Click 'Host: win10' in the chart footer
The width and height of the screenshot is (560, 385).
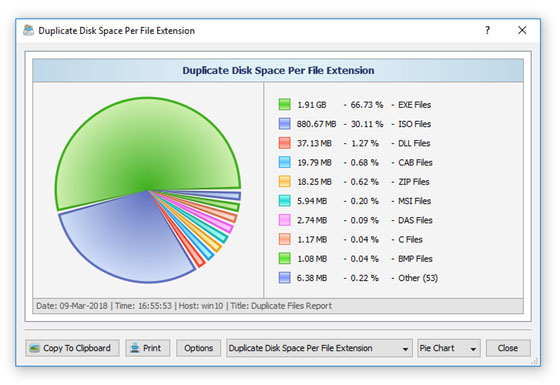click(201, 306)
